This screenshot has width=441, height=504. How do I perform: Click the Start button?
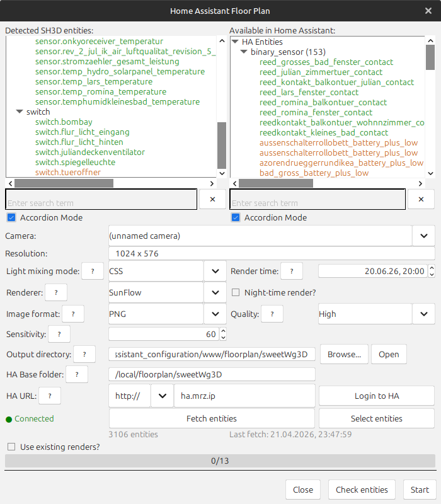pos(420,490)
